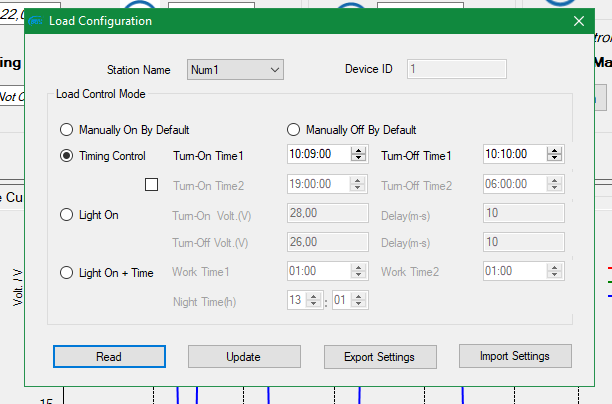Screen dimensions: 612x404
Task: Select Light On + Time mode
Action: click(x=67, y=272)
